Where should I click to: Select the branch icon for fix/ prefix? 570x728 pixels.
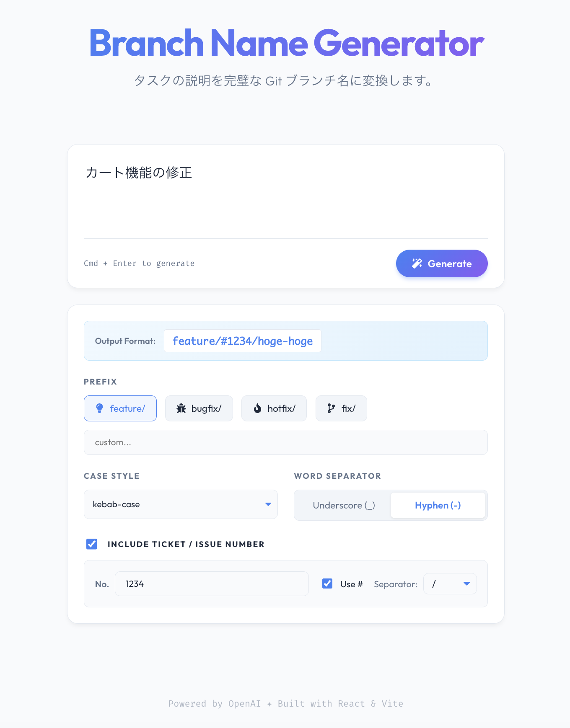(331, 408)
